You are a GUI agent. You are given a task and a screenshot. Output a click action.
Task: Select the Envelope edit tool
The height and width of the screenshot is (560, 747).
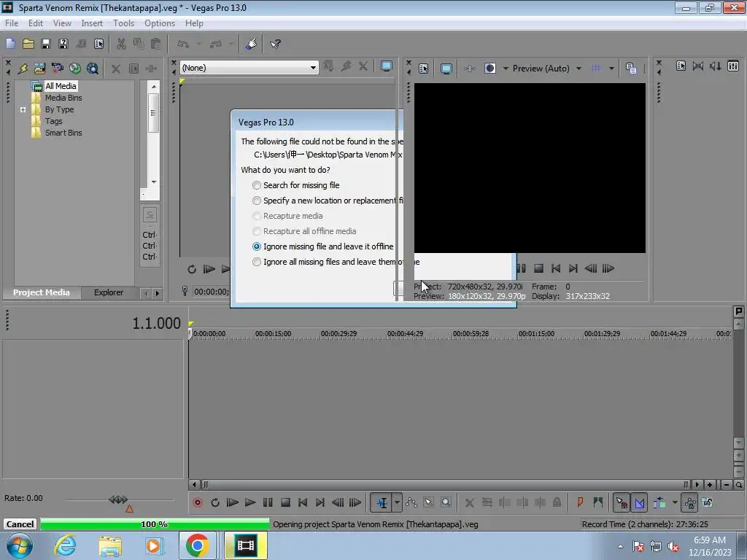click(x=411, y=502)
